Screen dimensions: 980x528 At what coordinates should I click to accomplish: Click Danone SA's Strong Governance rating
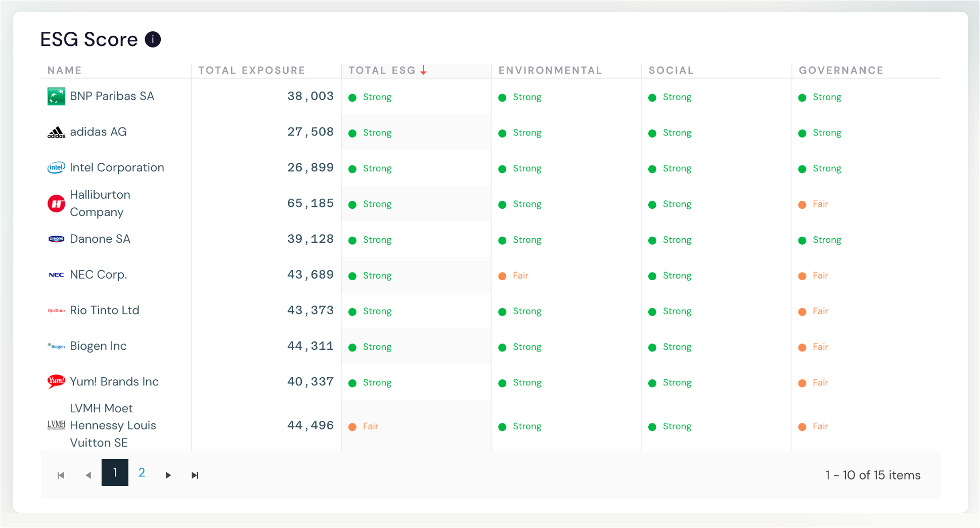tap(820, 240)
